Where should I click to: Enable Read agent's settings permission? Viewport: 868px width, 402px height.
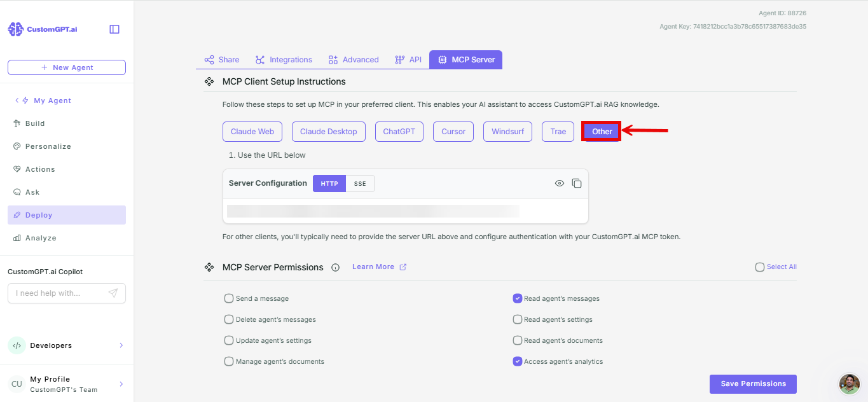click(518, 319)
